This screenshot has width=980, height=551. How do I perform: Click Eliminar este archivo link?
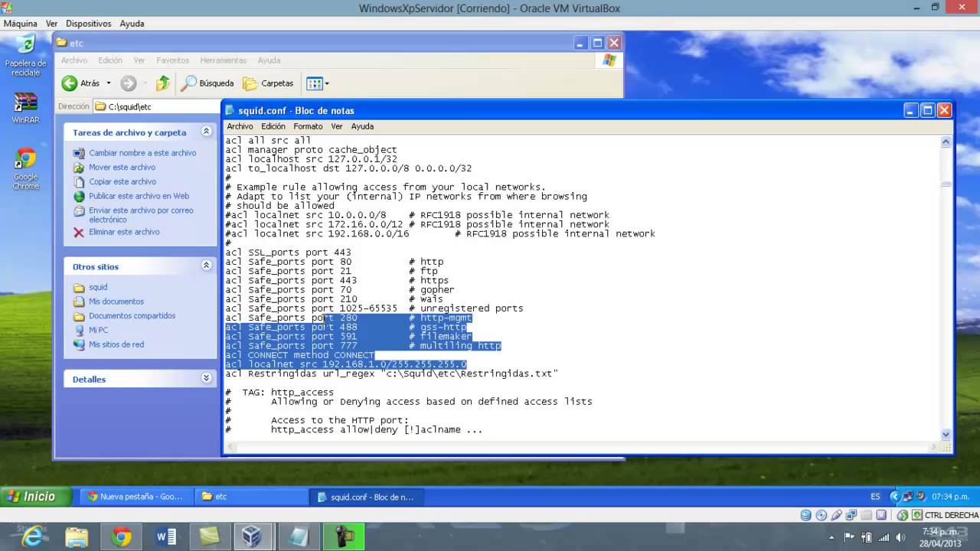[124, 232]
